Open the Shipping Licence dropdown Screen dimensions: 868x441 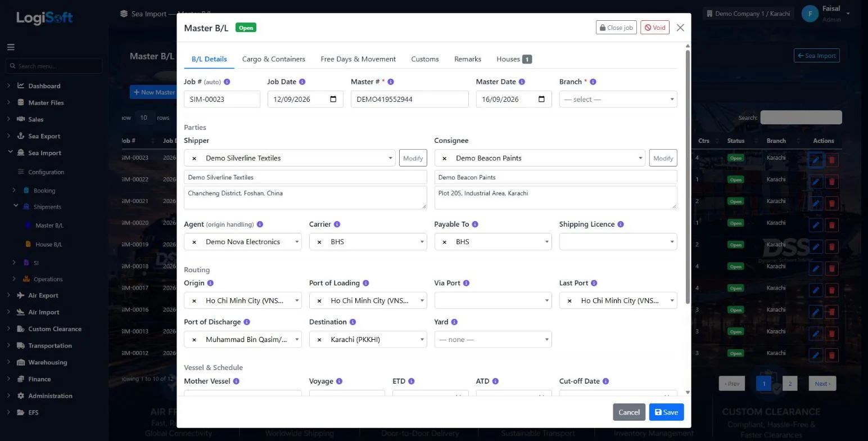(x=618, y=242)
